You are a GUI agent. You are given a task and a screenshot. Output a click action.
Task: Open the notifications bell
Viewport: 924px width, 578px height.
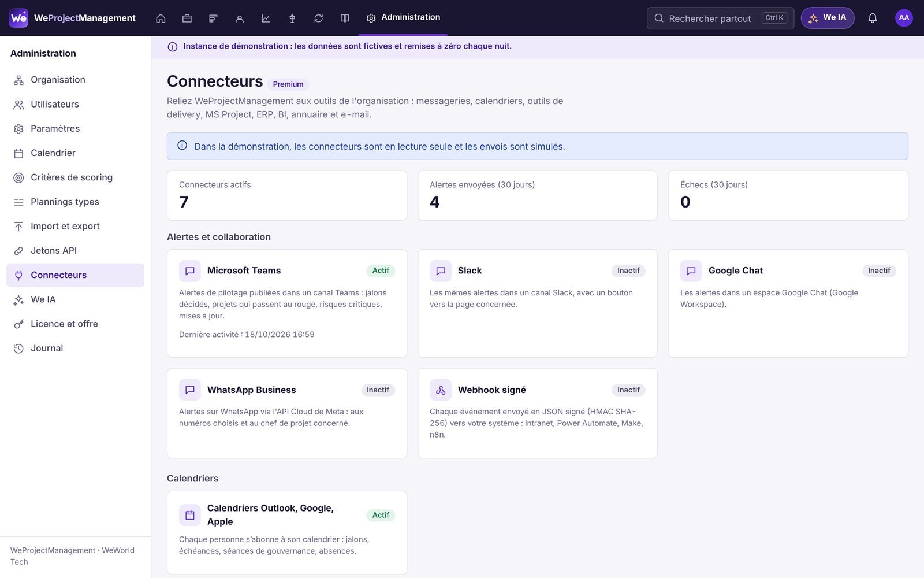point(873,18)
